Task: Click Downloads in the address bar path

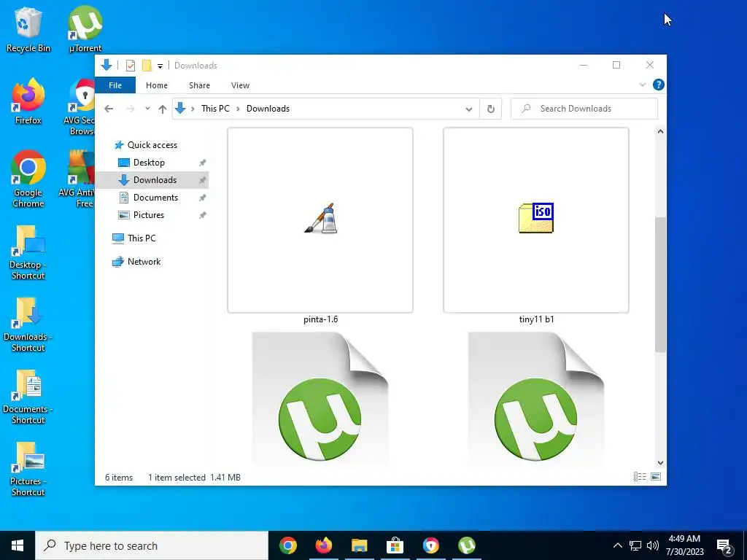Action: pos(268,109)
